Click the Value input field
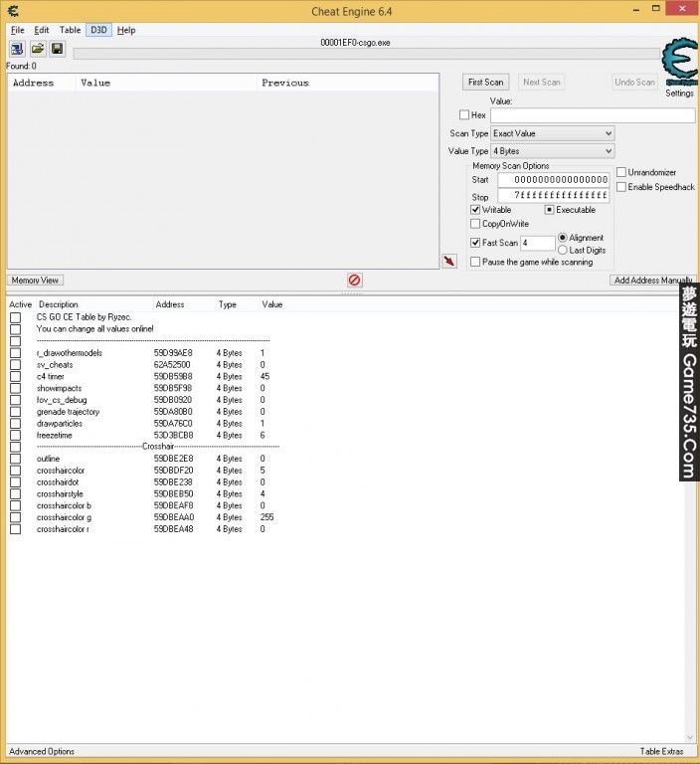Screen dimensions: 700x764 pos(593,115)
